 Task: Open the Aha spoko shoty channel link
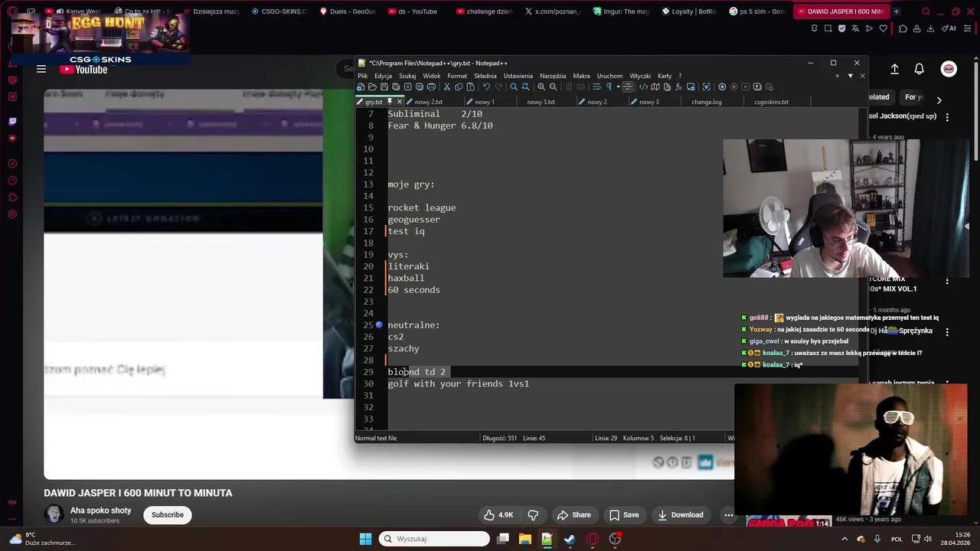pos(101,510)
